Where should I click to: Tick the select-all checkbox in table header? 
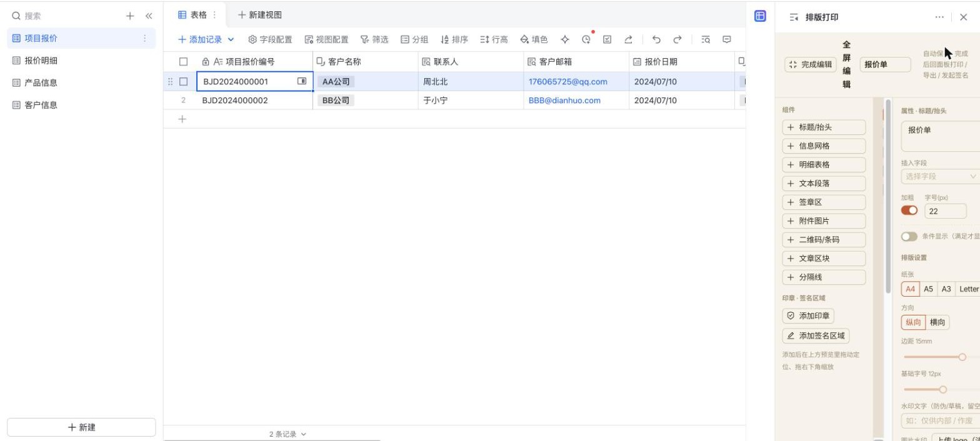183,62
